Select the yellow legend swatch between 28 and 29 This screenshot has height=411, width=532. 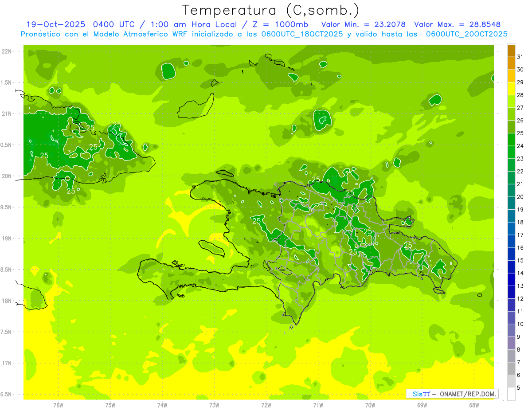pos(511,89)
